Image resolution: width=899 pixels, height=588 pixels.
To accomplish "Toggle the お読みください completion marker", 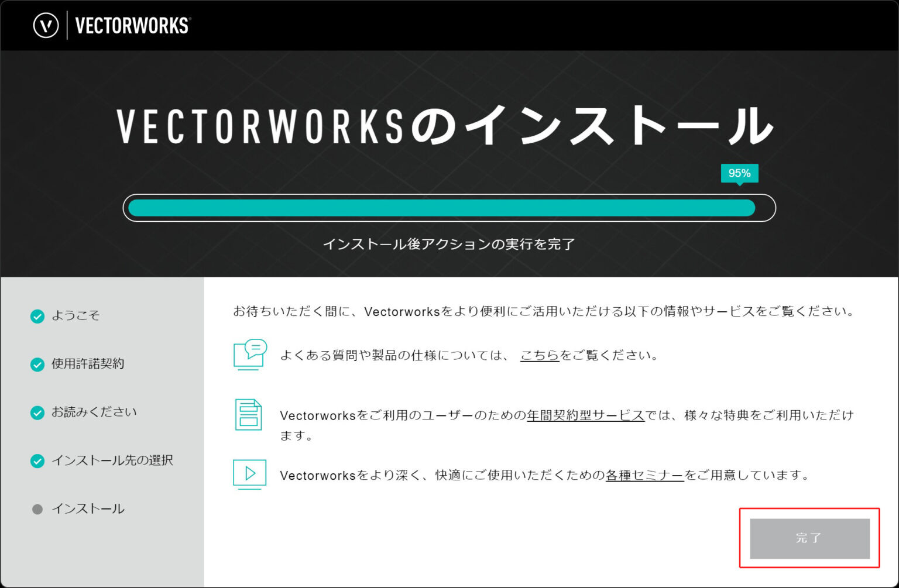I will [37, 412].
